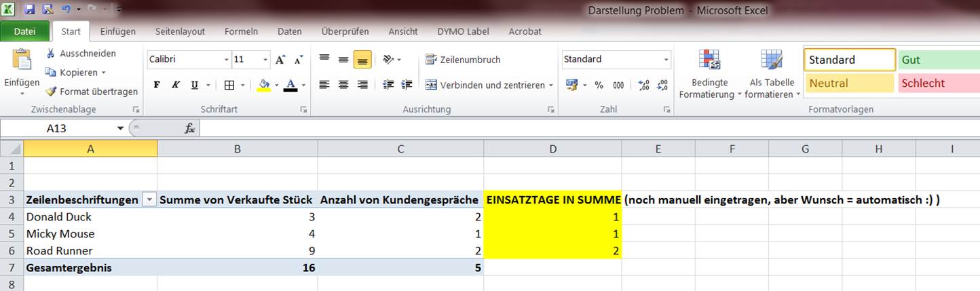Open the green Datei menu button
980x291 pixels.
(24, 31)
